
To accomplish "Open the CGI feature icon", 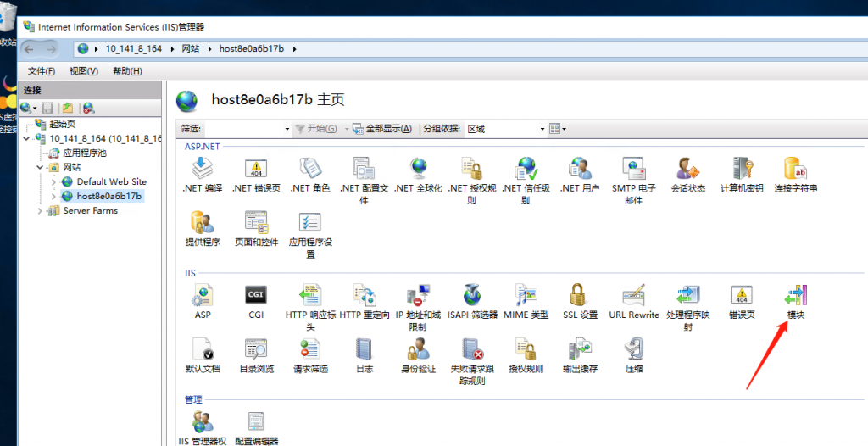I will pyautogui.click(x=256, y=302).
